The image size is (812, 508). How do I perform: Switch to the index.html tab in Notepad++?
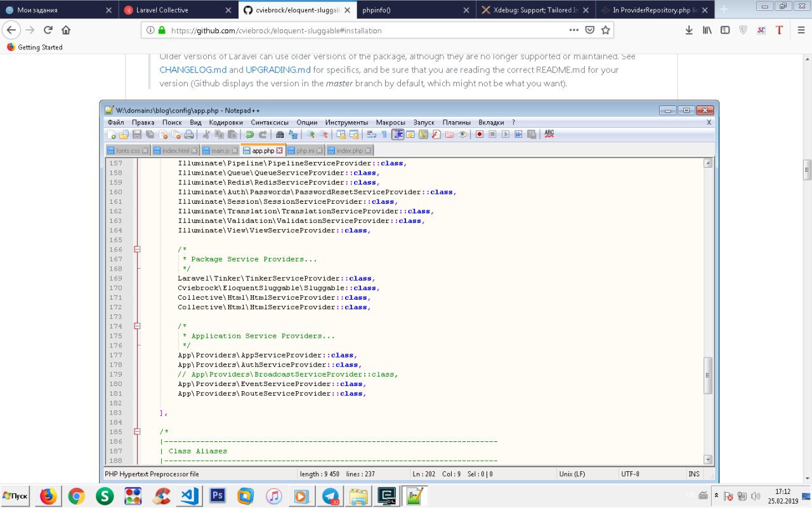pos(175,150)
